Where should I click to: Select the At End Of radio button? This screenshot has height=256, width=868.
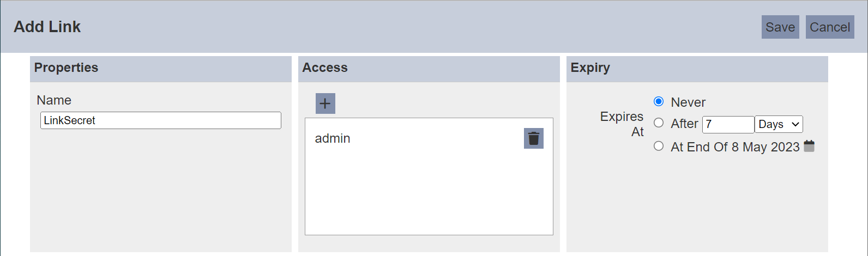659,145
